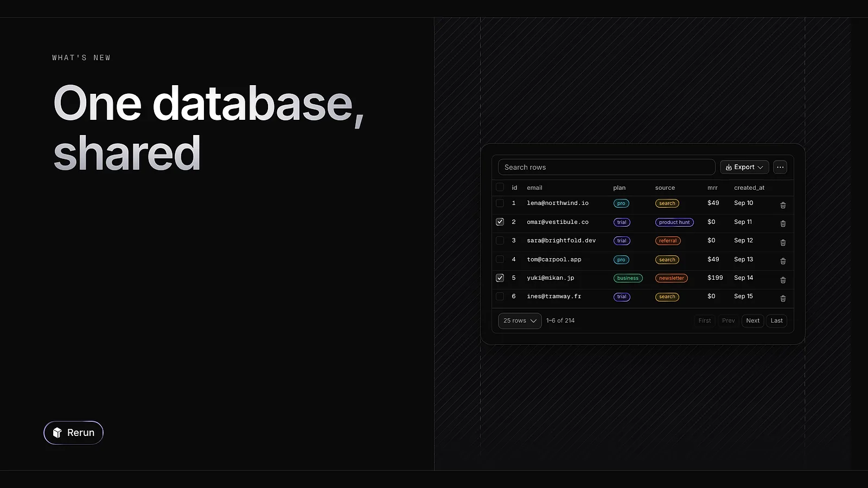Screen dimensions: 868x488
Task: Click the plan column header
Action: tap(619, 188)
